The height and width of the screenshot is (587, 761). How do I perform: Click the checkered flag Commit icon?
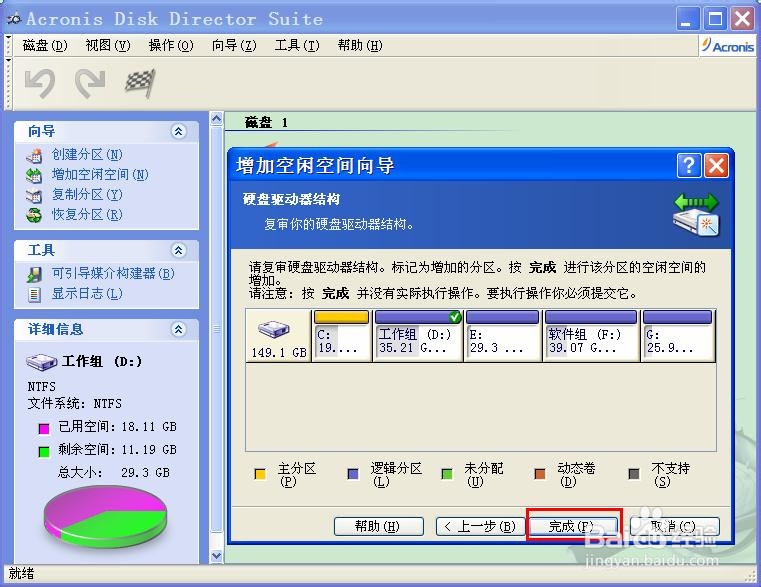[x=140, y=83]
